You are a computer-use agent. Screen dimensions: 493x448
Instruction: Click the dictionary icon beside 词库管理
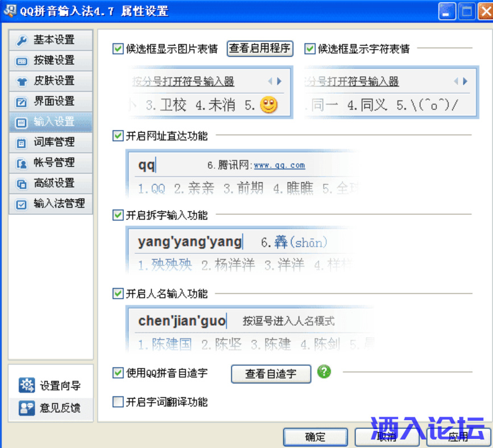pyautogui.click(x=22, y=143)
